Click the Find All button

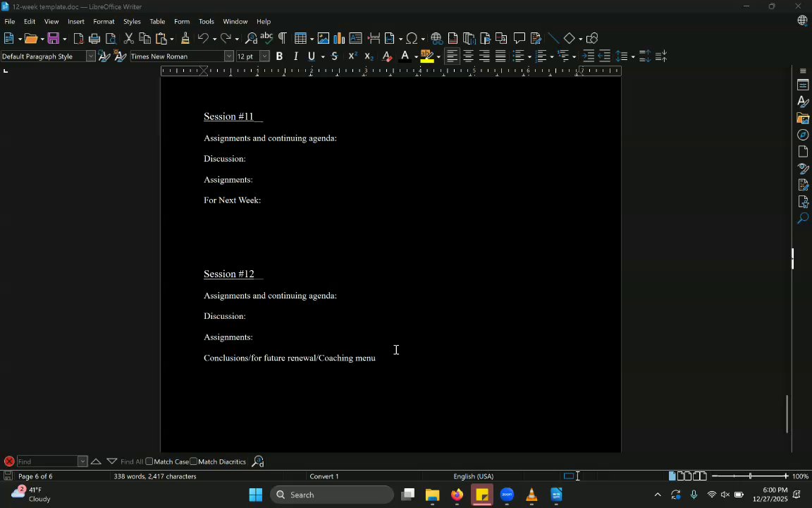pyautogui.click(x=132, y=461)
